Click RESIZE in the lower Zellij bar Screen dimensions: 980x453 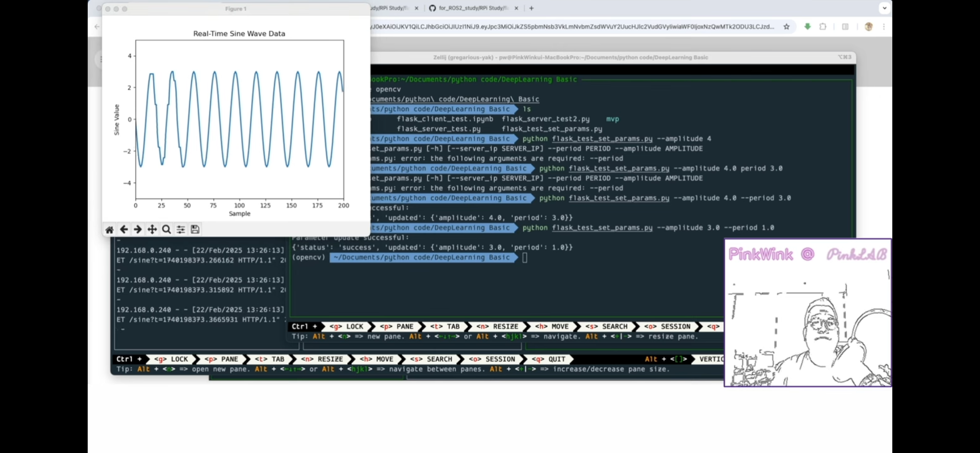click(x=322, y=359)
